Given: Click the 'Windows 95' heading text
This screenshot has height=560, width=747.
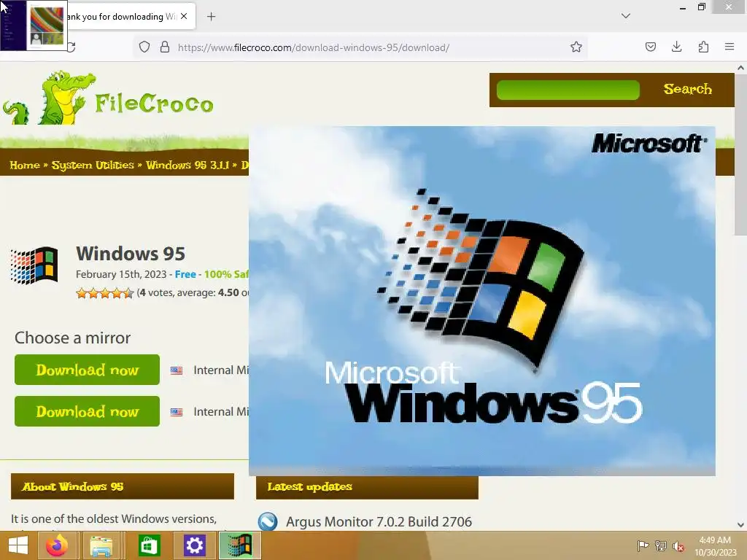Looking at the screenshot, I should pyautogui.click(x=131, y=253).
